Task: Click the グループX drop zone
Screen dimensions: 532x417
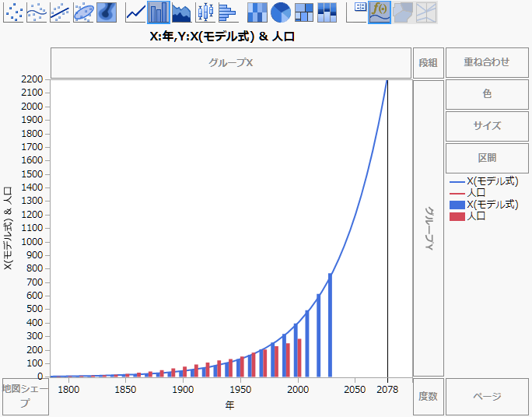Action: point(231,63)
